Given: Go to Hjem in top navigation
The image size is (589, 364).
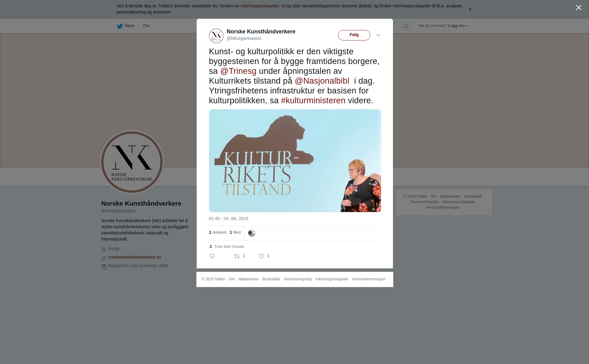Looking at the screenshot, I should 129,26.
